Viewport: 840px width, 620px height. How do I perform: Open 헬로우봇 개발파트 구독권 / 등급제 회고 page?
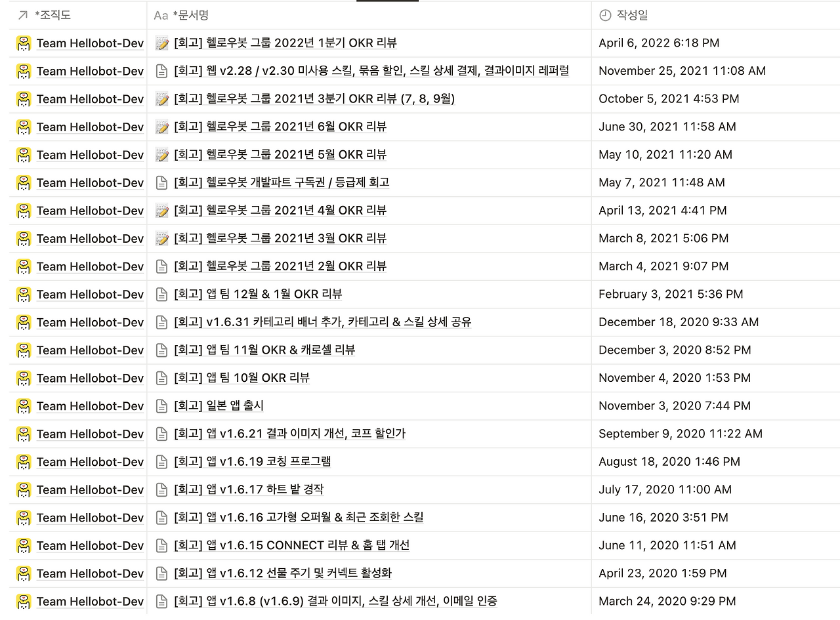coord(282,182)
